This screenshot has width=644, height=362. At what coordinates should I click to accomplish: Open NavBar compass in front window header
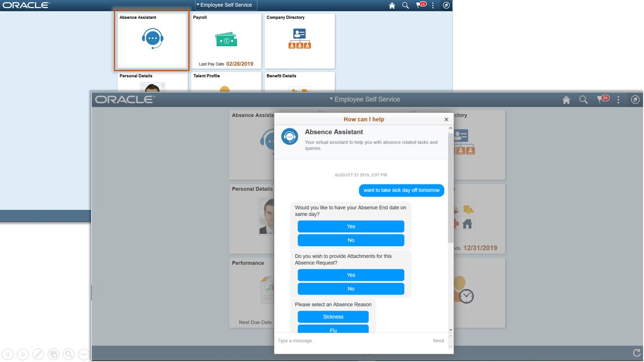point(635,100)
